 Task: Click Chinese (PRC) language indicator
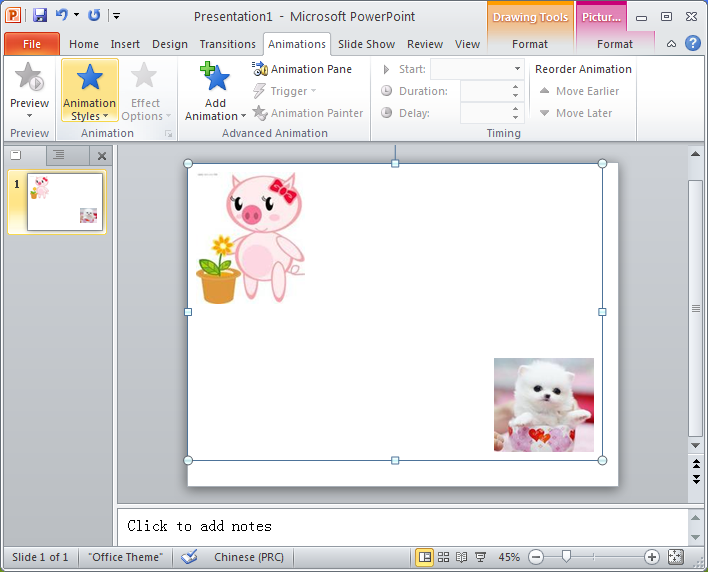(x=249, y=557)
